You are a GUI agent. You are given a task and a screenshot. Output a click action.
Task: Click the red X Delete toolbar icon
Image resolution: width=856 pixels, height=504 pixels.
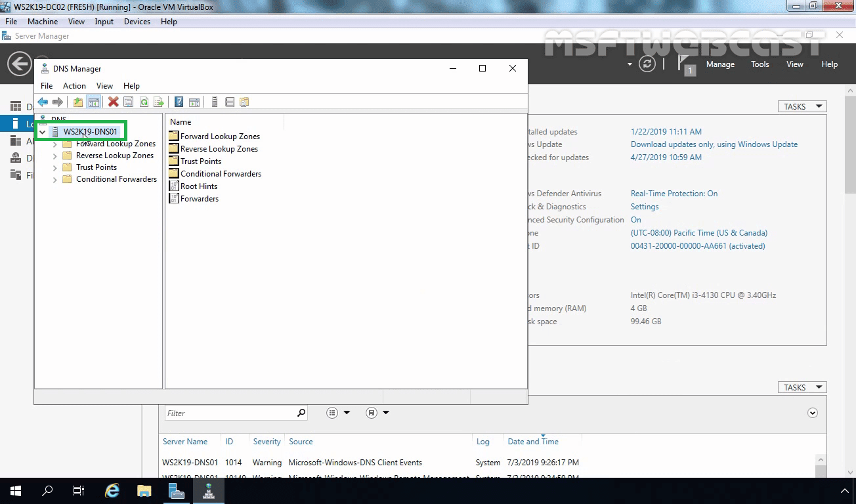[114, 102]
